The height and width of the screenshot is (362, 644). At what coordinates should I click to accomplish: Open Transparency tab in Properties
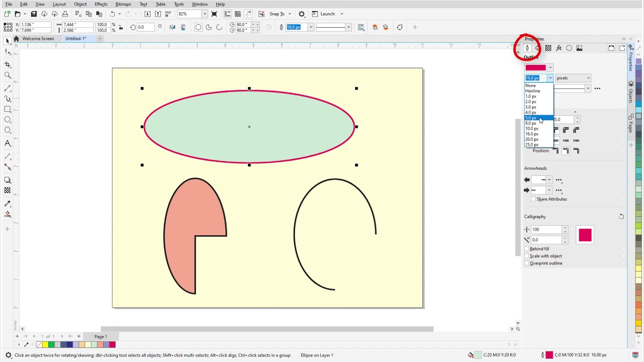(548, 48)
